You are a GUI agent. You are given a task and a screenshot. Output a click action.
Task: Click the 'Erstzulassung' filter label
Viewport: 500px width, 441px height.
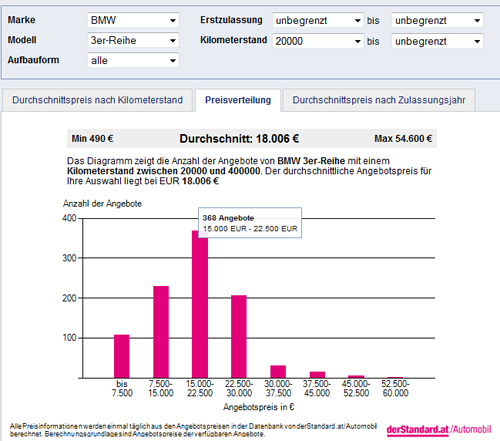coord(231,20)
